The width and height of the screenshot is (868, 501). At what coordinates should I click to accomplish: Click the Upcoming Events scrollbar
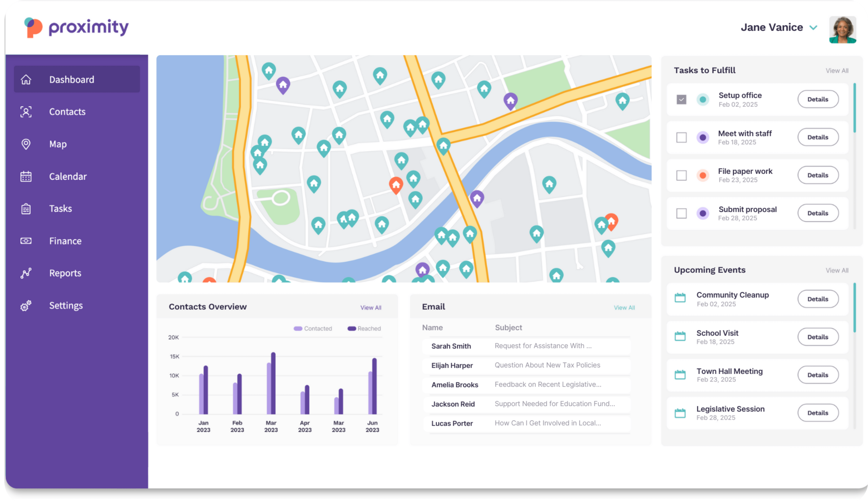click(x=855, y=308)
